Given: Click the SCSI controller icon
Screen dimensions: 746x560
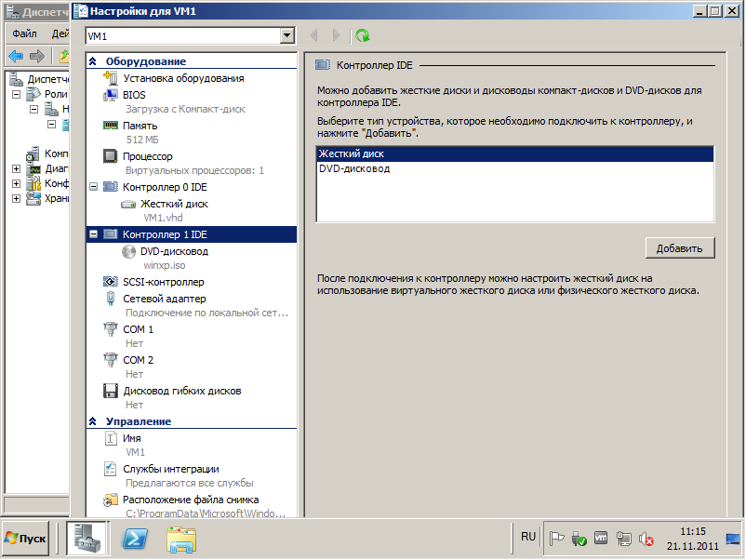Looking at the screenshot, I should pyautogui.click(x=111, y=282).
